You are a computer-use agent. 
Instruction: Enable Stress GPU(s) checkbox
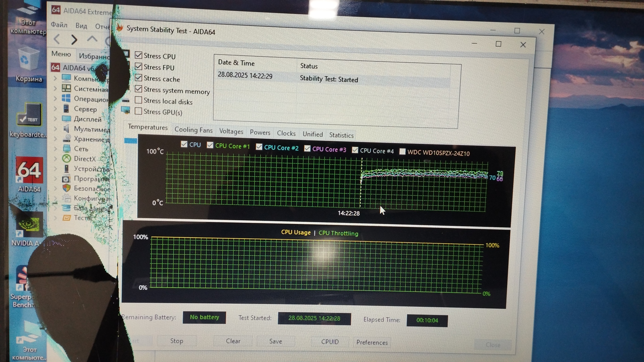coord(138,111)
